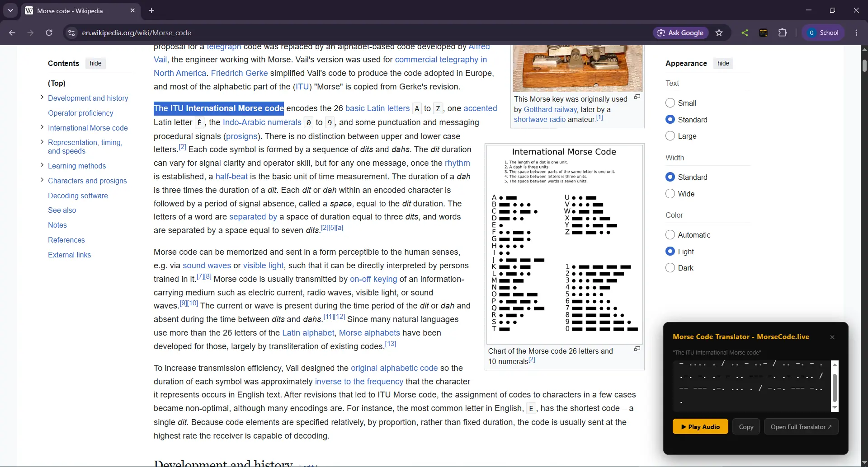
Task: Open the Gotthard railway link
Action: 550,109
